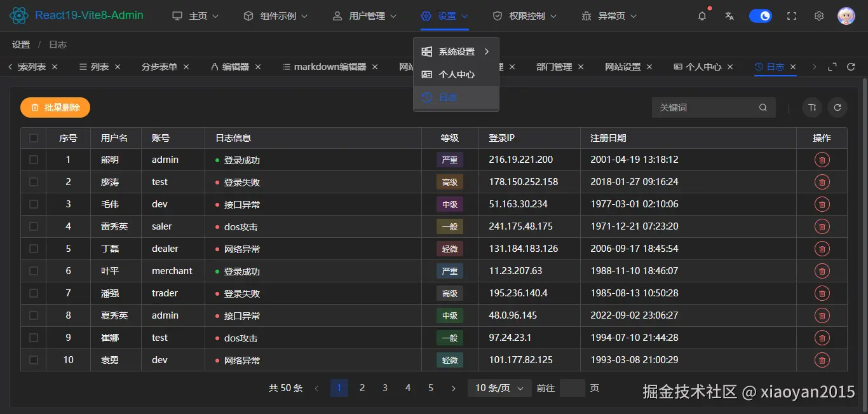The width and height of the screenshot is (868, 414).
Task: Go to next page arrow
Action: [x=454, y=388]
